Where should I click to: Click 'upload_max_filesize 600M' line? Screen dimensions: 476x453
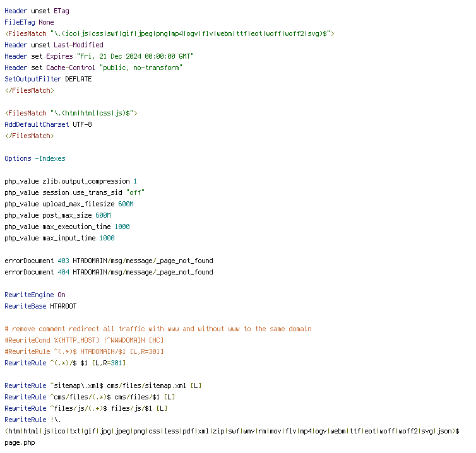tap(69, 204)
